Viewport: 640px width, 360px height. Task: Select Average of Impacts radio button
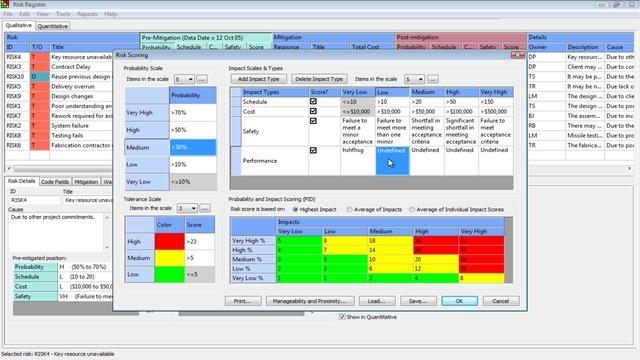pos(349,209)
